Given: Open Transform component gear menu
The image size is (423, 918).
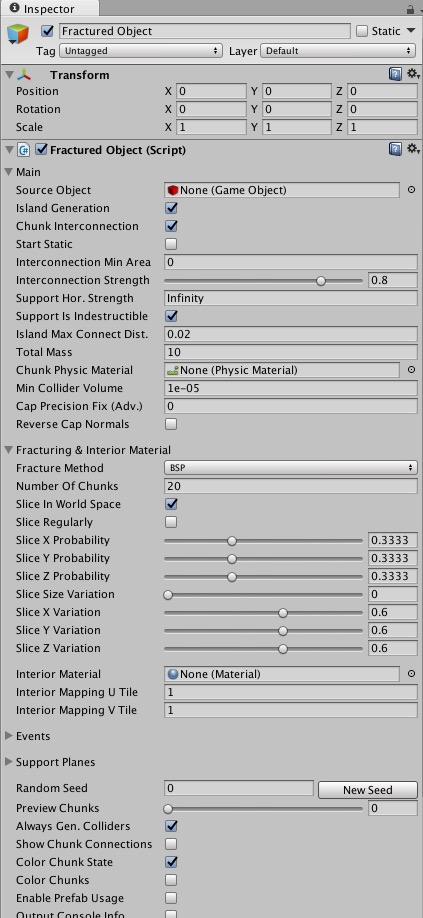Looking at the screenshot, I should (x=413, y=74).
